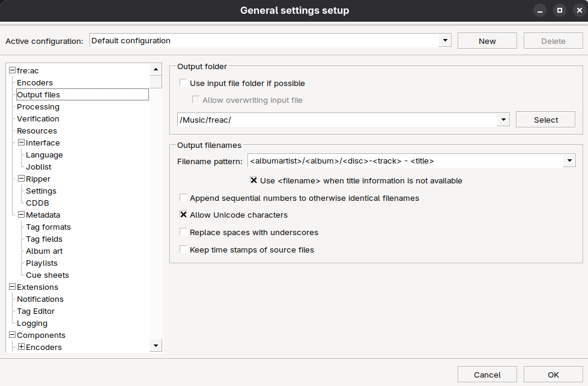Collapse the Interface tree branch

pyautogui.click(x=21, y=142)
